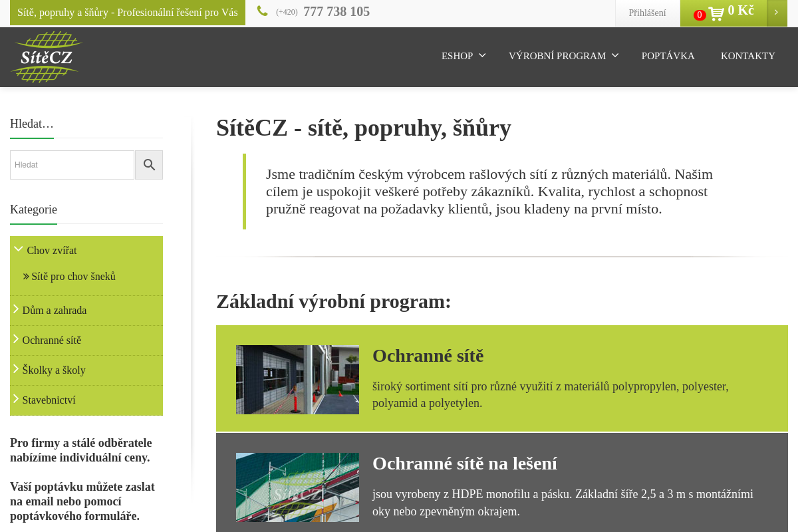Click the red cart item count badge
Viewport: 798px width, 532px height.
point(700,15)
